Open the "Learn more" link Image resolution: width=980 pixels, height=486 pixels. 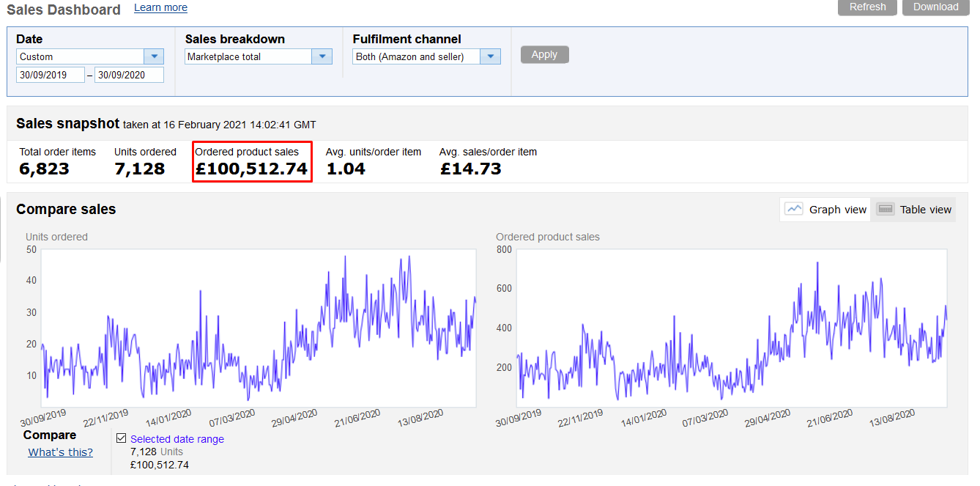click(x=160, y=7)
